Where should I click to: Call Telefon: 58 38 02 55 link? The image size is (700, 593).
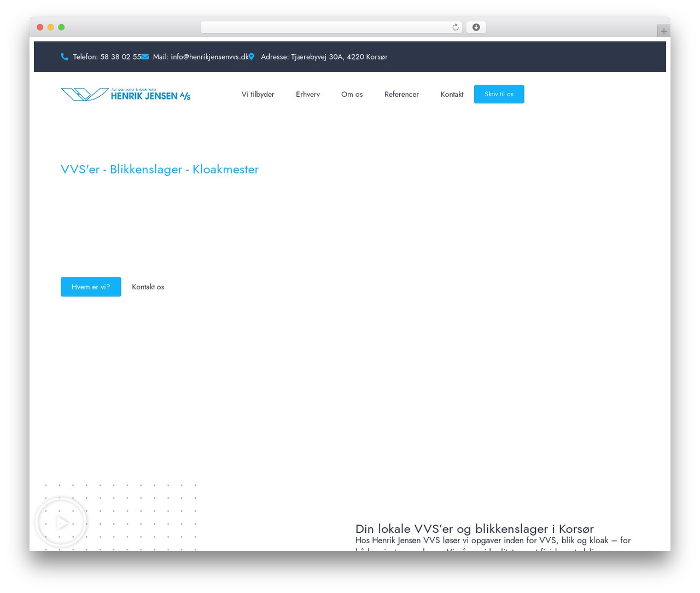[107, 56]
